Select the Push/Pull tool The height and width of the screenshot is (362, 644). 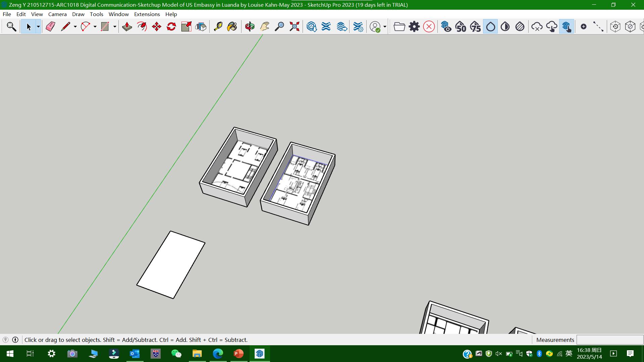tap(127, 26)
